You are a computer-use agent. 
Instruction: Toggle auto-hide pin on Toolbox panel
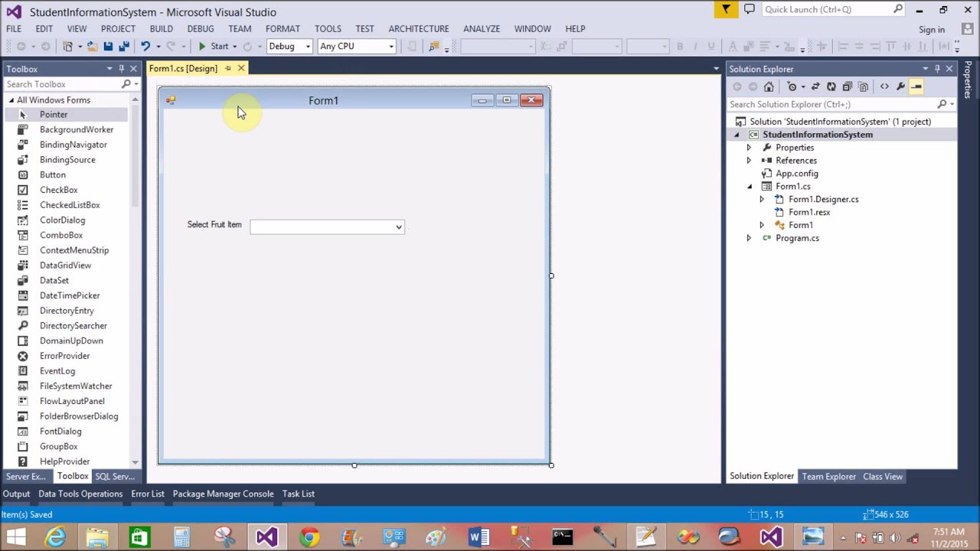click(121, 69)
